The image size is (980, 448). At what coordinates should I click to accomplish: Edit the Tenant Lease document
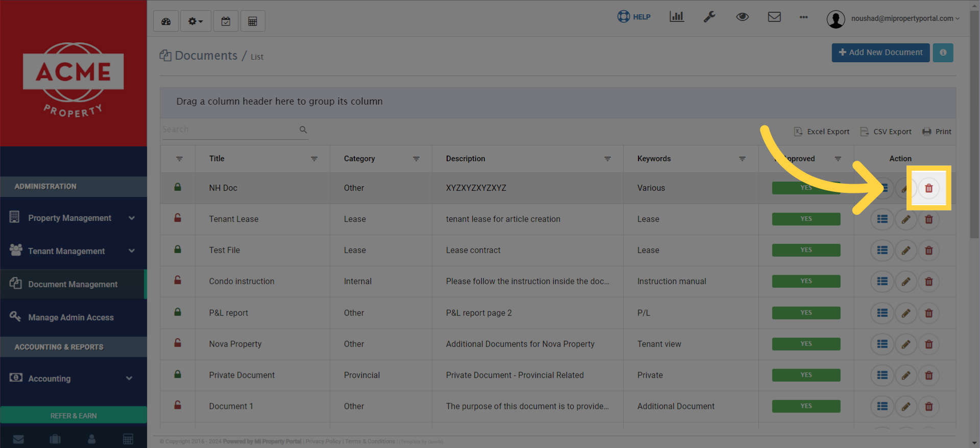tap(905, 219)
